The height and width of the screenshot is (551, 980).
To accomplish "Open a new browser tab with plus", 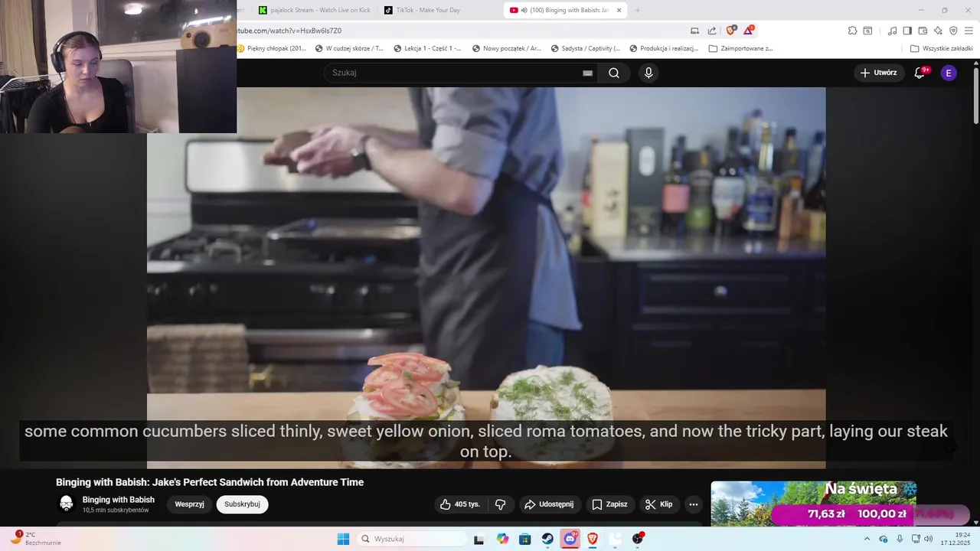I will 638,10.
